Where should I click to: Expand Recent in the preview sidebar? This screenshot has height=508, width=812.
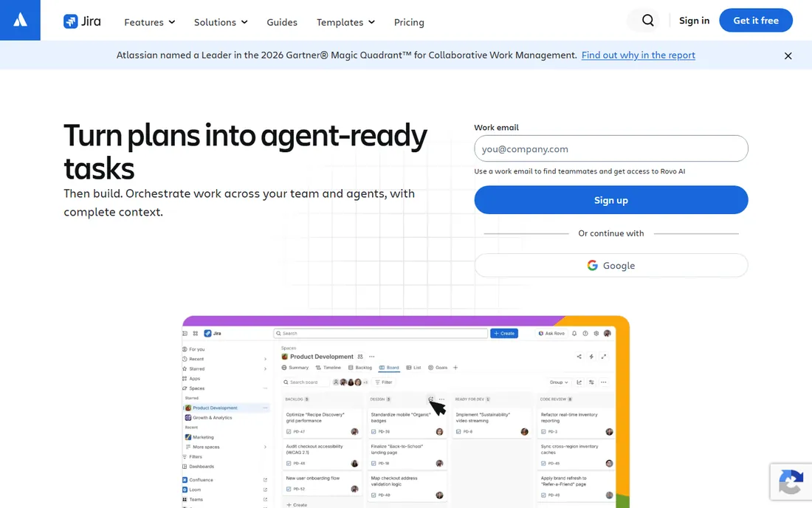coord(265,359)
